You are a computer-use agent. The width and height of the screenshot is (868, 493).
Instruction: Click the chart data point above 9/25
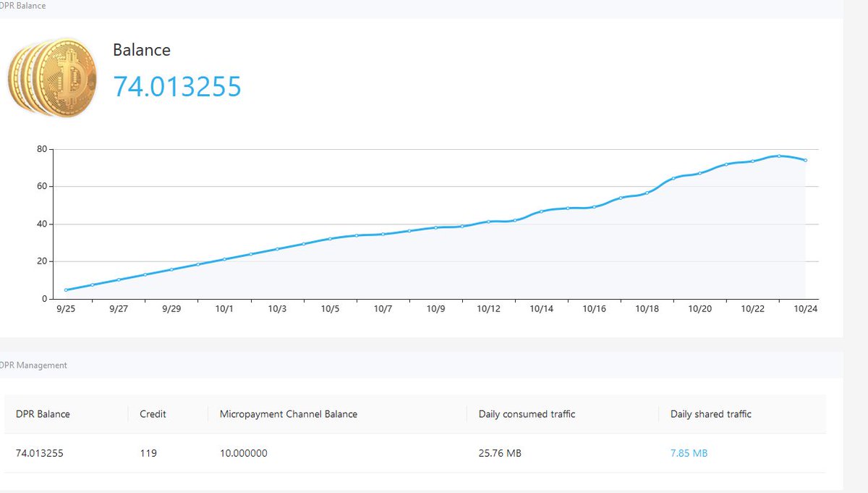point(66,290)
